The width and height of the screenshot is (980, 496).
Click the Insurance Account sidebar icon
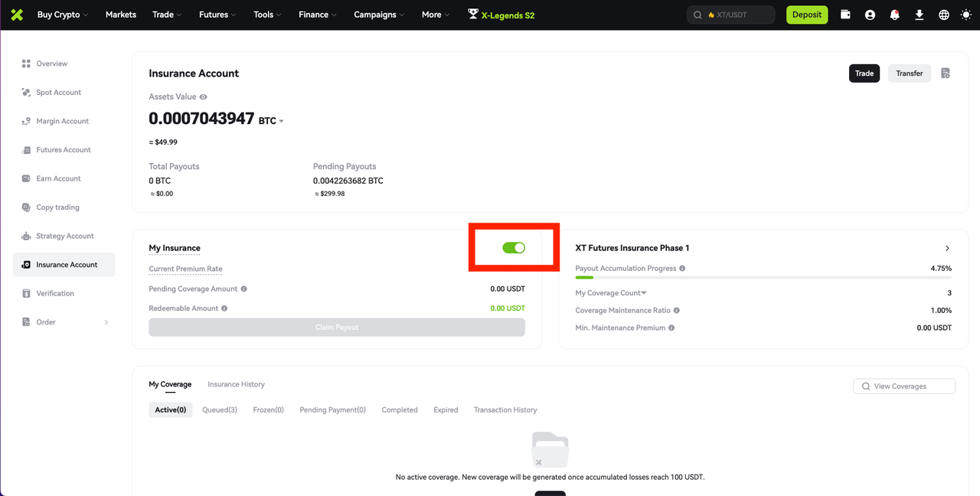coord(26,265)
